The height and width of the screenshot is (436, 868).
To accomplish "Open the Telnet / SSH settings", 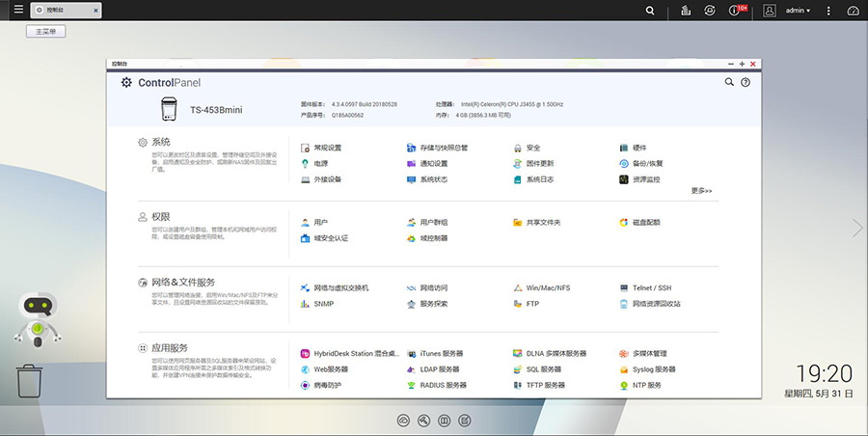I will [651, 287].
